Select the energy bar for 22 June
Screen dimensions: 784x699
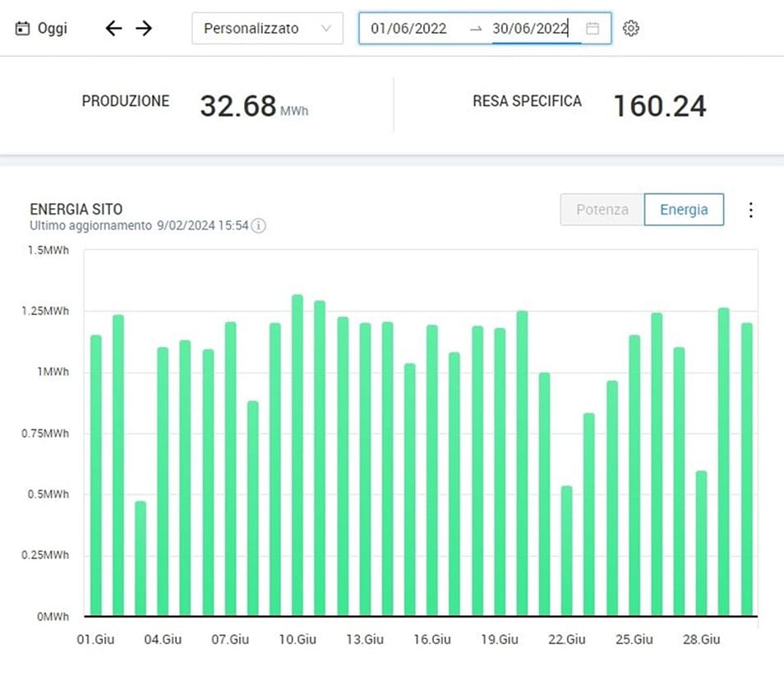click(x=566, y=551)
